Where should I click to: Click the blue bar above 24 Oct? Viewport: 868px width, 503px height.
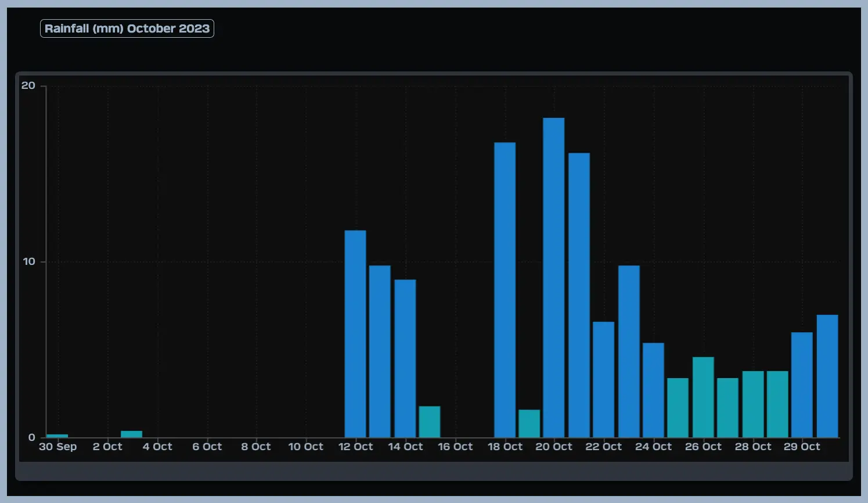point(653,390)
